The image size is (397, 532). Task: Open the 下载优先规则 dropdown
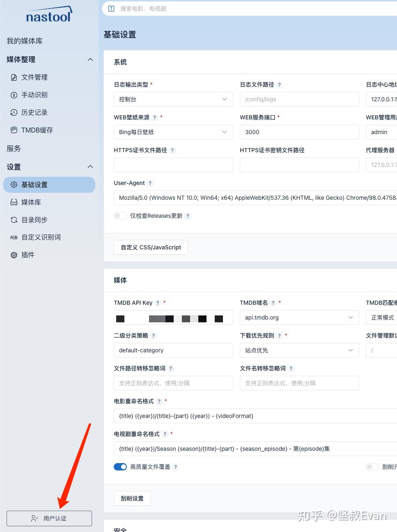click(299, 350)
